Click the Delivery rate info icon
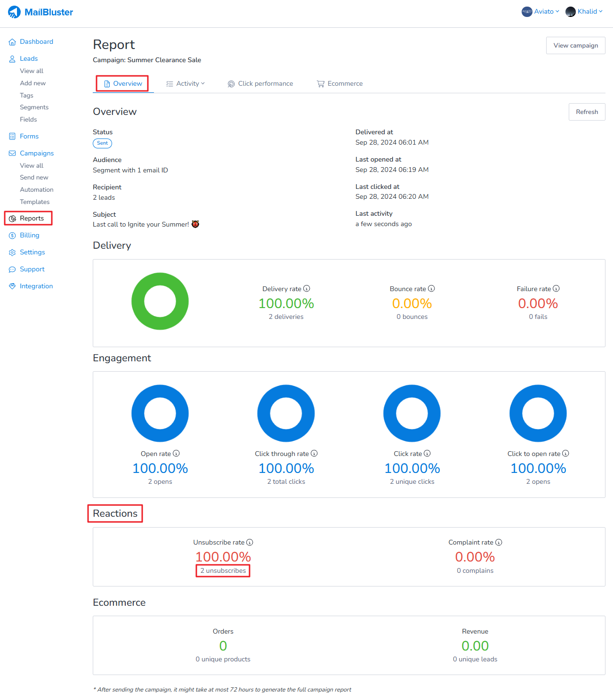 pyautogui.click(x=307, y=289)
